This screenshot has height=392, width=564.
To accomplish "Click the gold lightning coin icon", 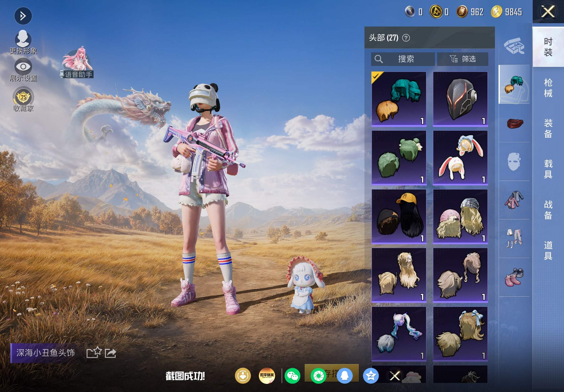I will point(496,11).
